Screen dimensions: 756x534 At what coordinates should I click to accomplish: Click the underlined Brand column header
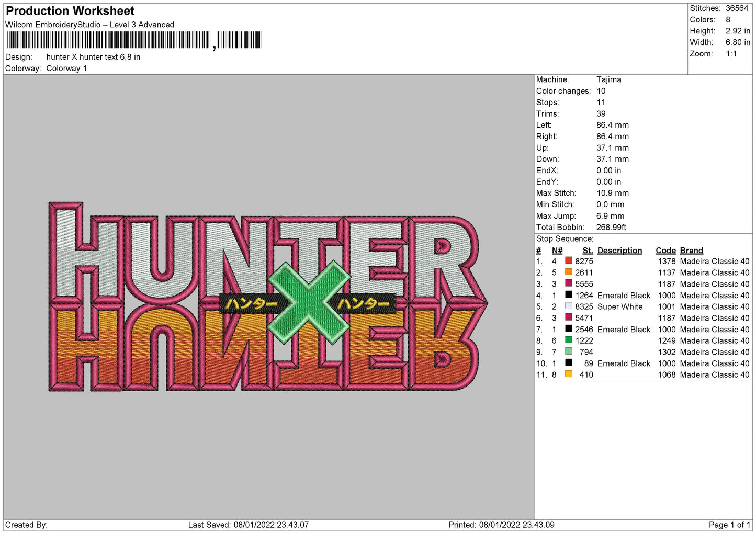(x=691, y=251)
